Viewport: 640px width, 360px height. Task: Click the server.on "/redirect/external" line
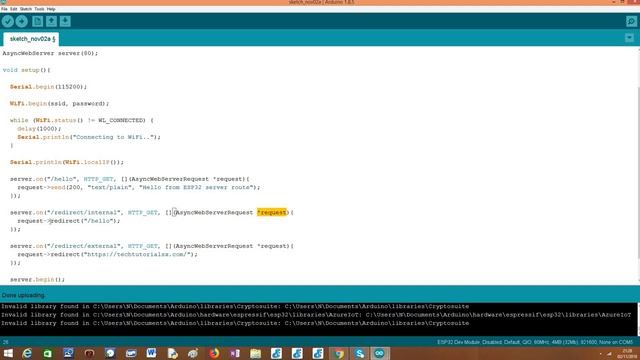[152, 246]
